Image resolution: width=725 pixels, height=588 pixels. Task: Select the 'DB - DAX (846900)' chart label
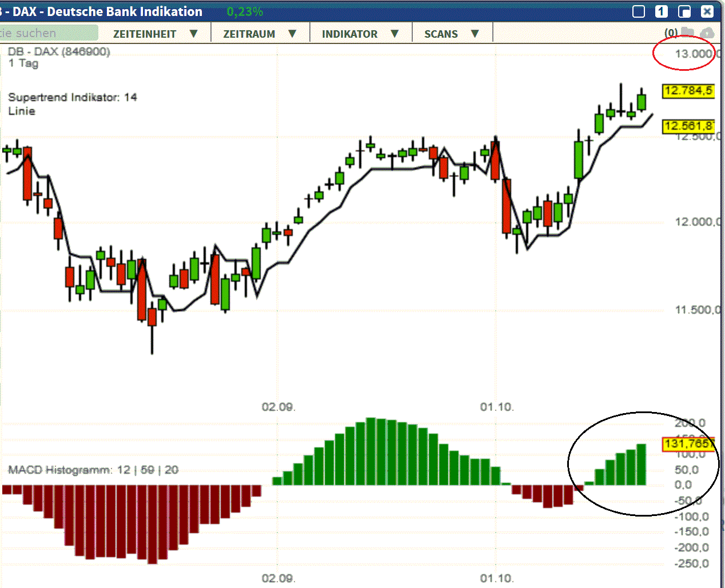click(x=59, y=51)
